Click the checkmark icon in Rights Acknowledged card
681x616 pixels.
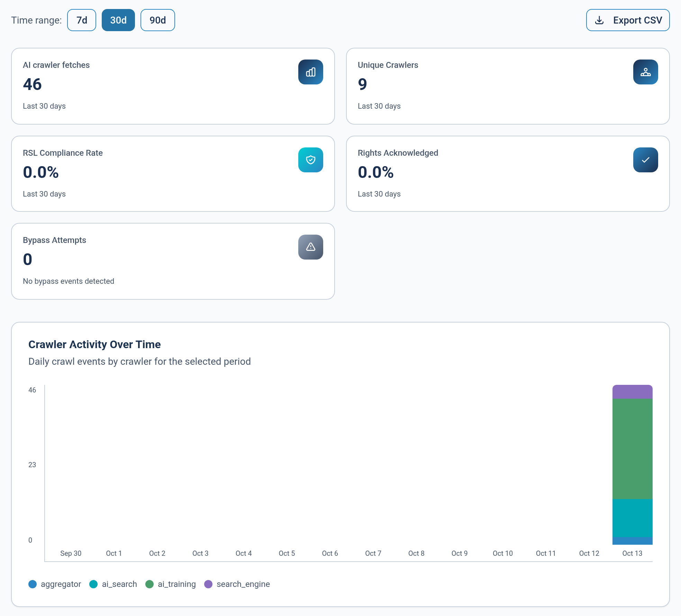pyautogui.click(x=646, y=160)
